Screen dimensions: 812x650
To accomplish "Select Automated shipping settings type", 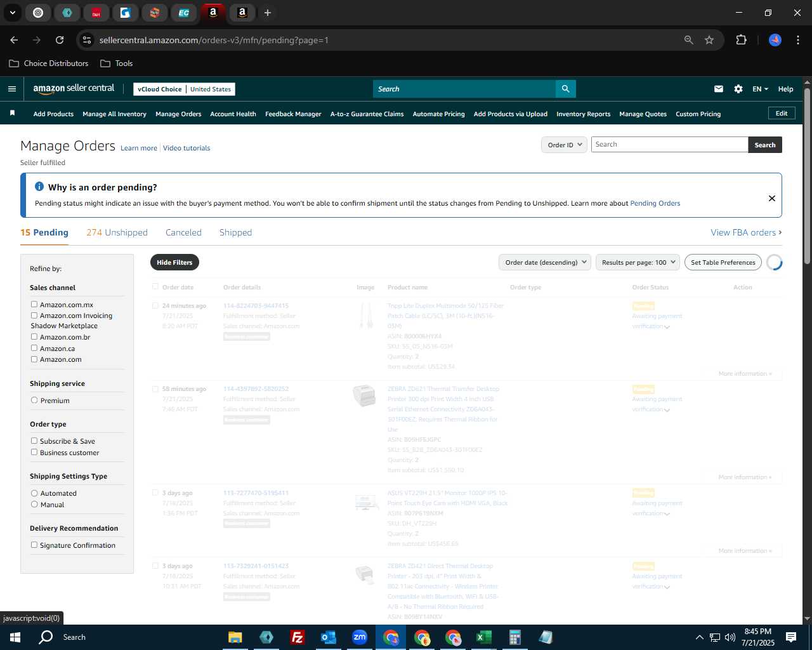I will point(34,493).
